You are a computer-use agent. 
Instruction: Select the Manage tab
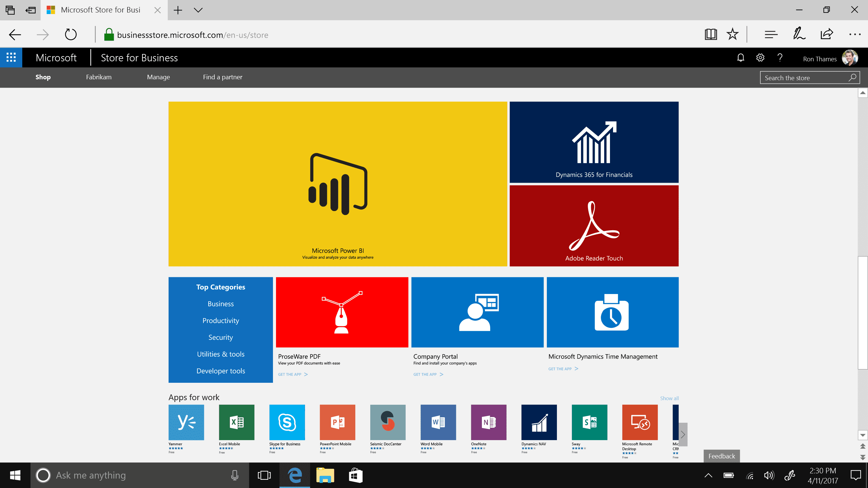tap(158, 76)
